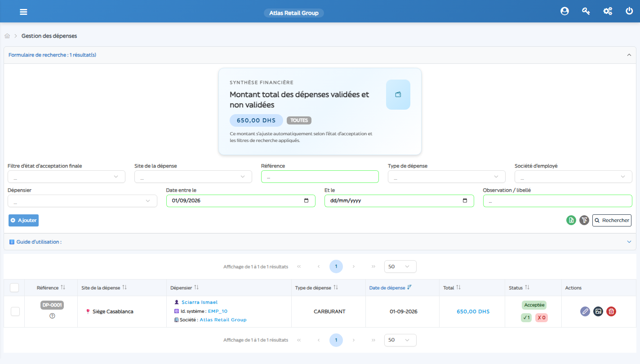Click the key icon in header
The image size is (640, 364).
click(x=586, y=12)
